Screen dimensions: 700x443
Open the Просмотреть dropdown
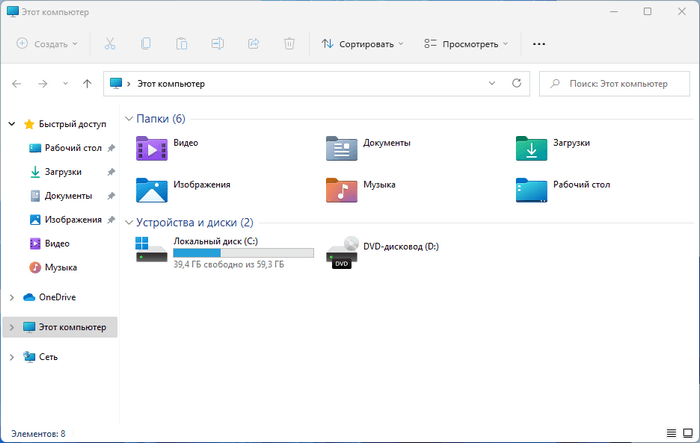tap(466, 44)
